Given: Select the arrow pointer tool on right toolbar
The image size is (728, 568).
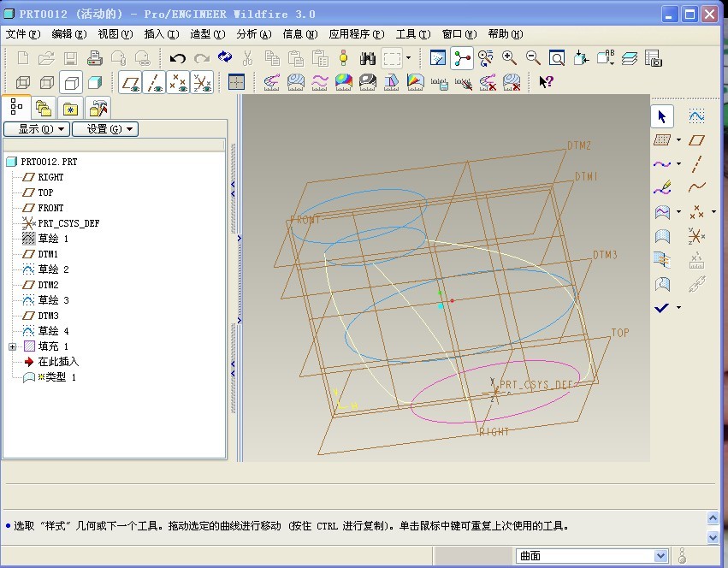Looking at the screenshot, I should [662, 116].
